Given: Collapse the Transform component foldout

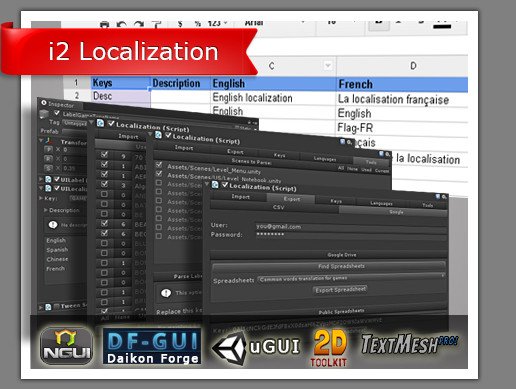Looking at the screenshot, I should tap(41, 140).
